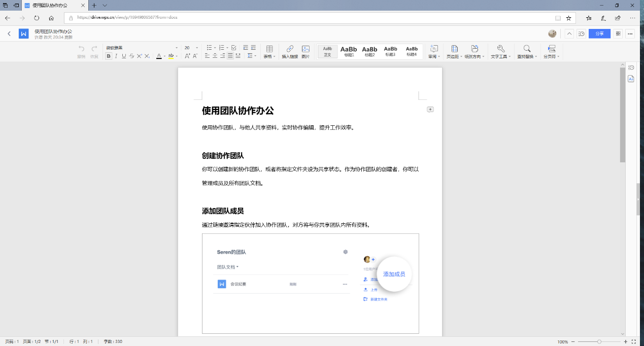
Task: Click the increase font size icon
Action: 187,56
